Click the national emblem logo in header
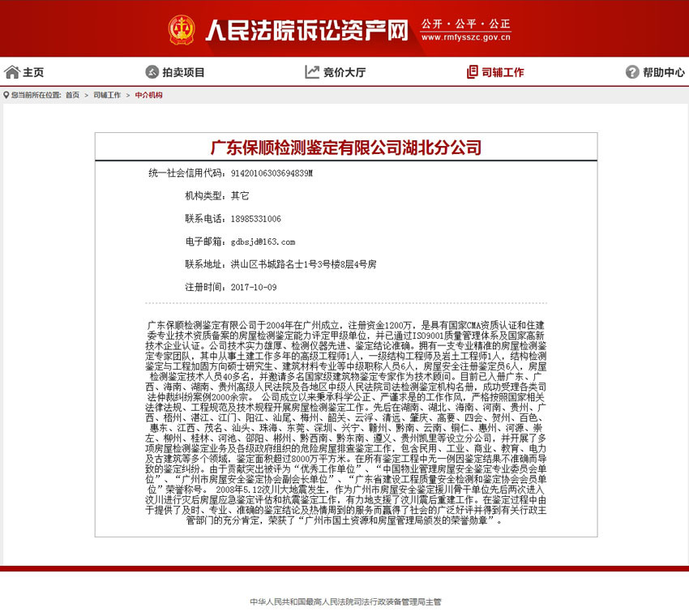Screen dimensions: 689x616 182,30
